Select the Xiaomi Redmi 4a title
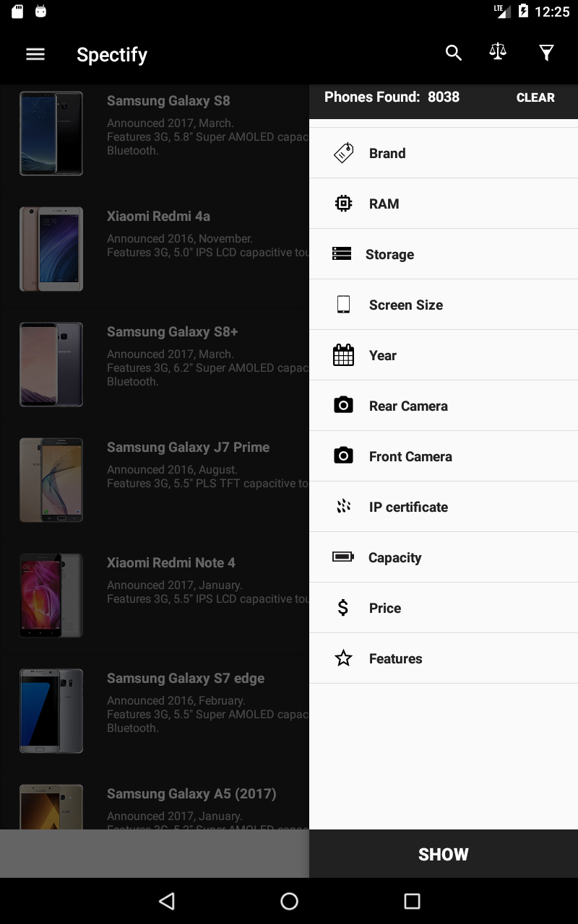Viewport: 578px width, 924px height. click(x=159, y=217)
